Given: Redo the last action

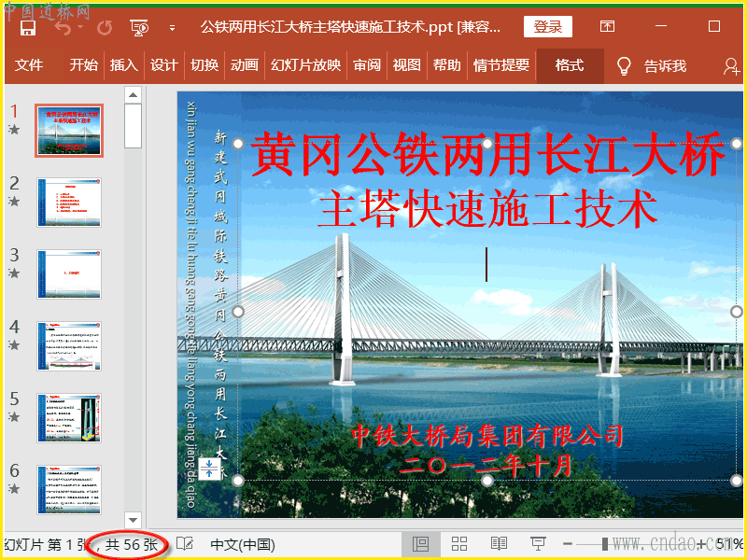Looking at the screenshot, I should [104, 27].
